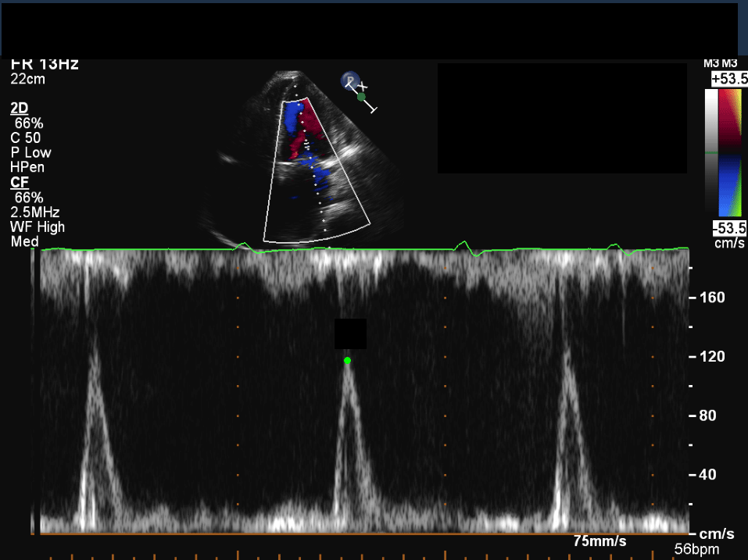Click the WF High wall filter setting
748x560 pixels.
[x=38, y=227]
